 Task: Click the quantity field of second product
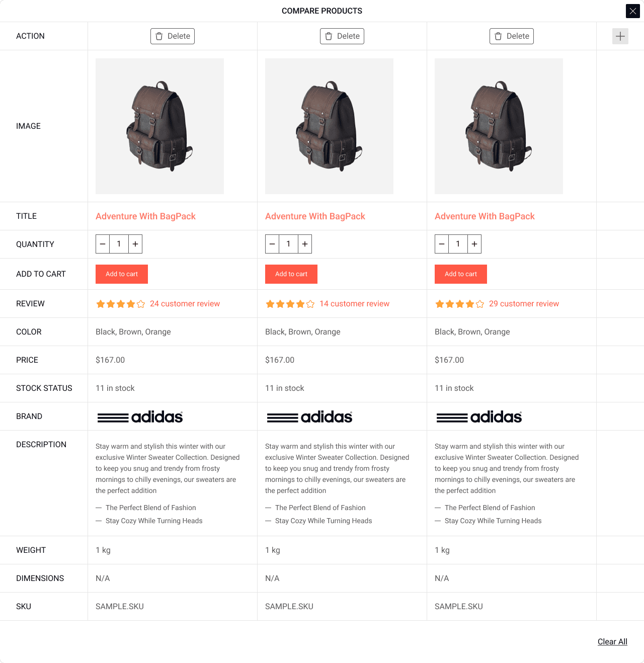288,244
